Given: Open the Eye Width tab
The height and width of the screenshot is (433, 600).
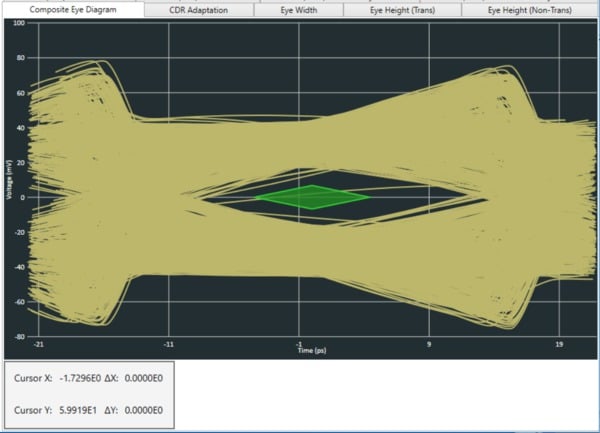Looking at the screenshot, I should click(x=298, y=10).
